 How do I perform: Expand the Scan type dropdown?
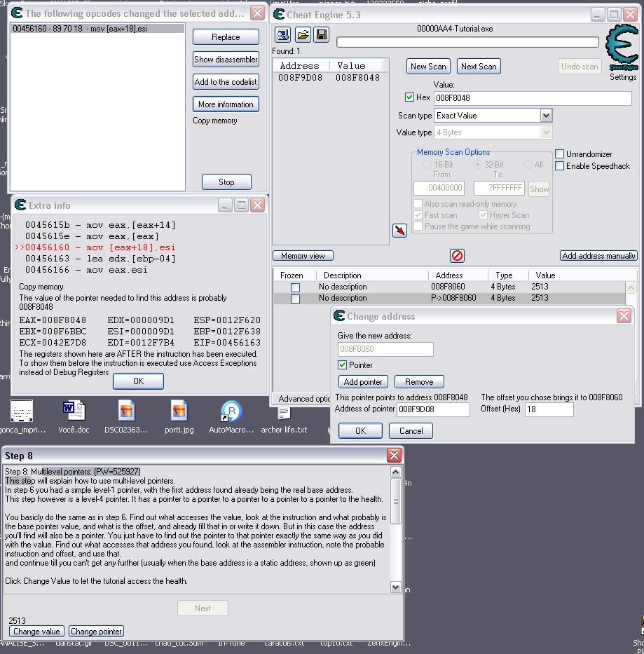(x=546, y=116)
